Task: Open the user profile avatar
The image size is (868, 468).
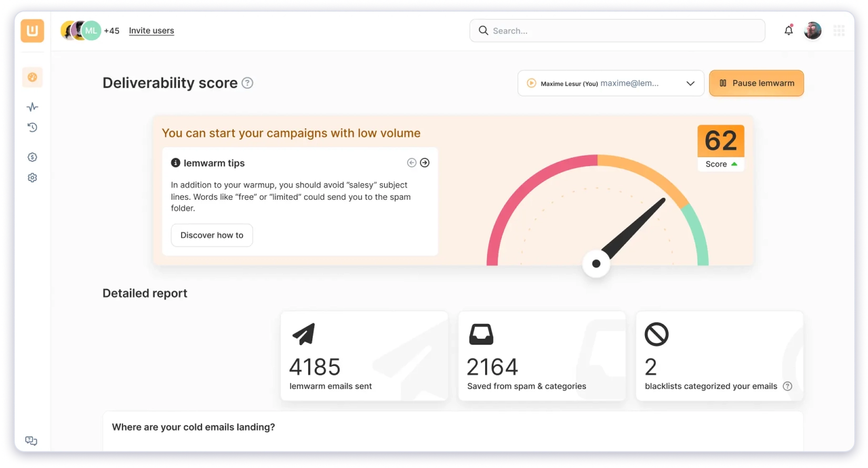Action: click(812, 30)
